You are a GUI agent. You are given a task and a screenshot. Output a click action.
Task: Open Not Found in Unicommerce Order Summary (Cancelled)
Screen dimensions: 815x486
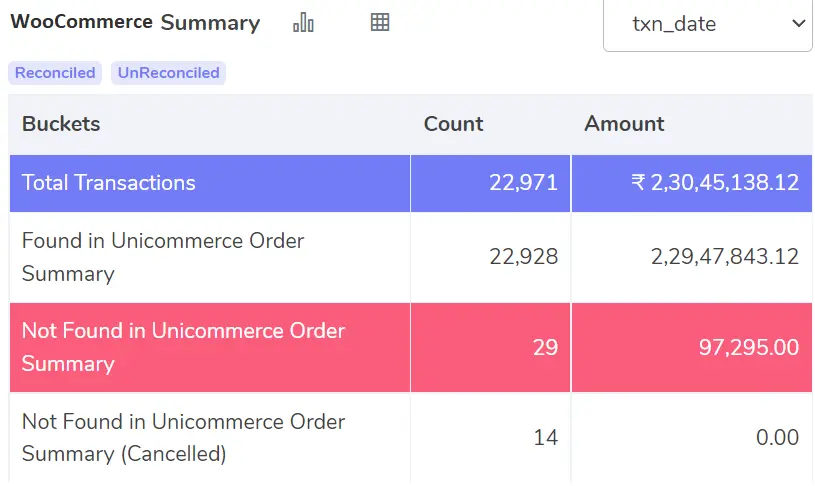(x=411, y=438)
